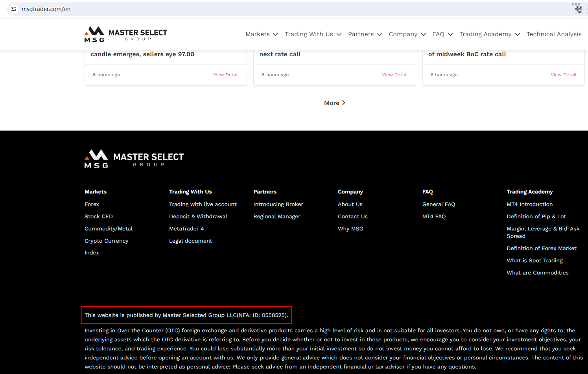
Task: Open MT4 FAQ footer link
Action: (434, 217)
